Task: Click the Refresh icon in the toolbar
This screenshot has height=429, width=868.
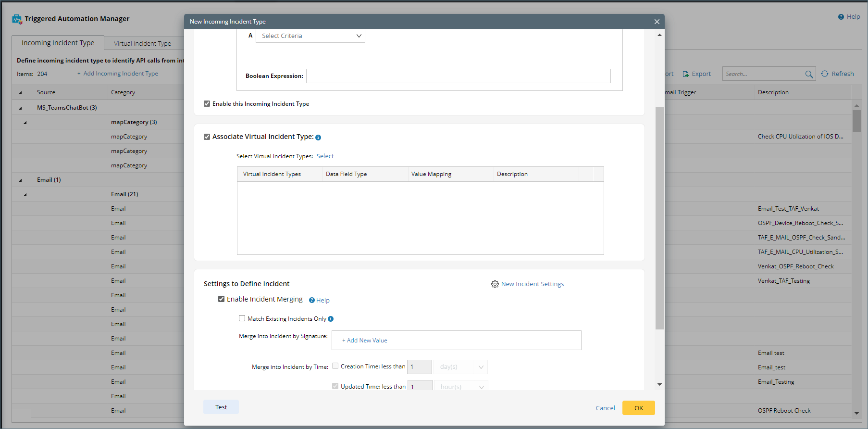Action: 825,74
